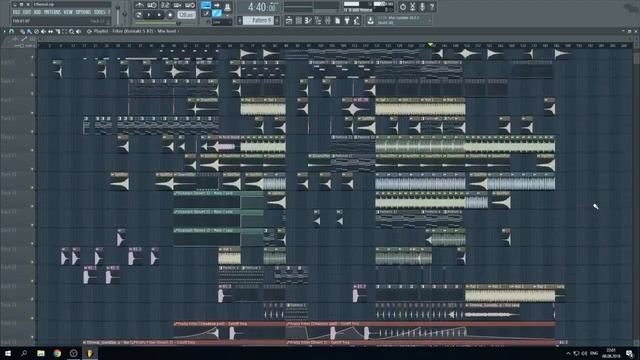
Task: Select the playlist Delete tool
Action: (36, 31)
